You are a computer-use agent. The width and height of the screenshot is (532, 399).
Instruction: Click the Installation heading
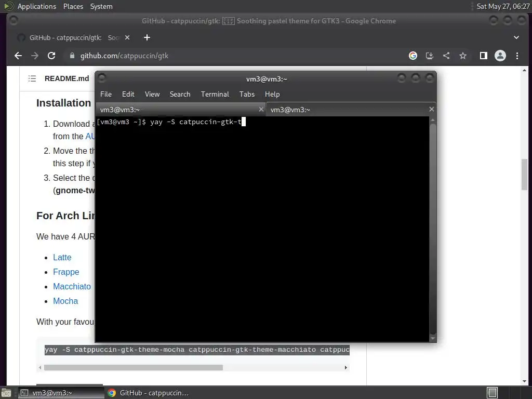click(63, 103)
